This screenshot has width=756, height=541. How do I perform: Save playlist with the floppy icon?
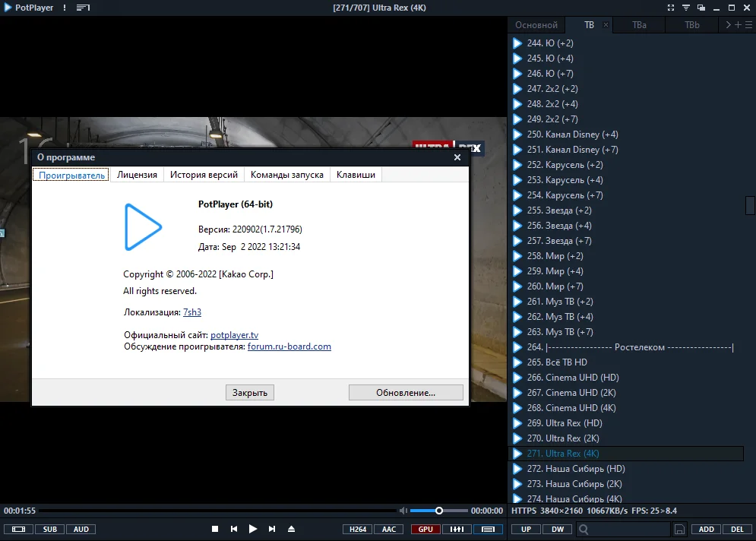pos(679,530)
